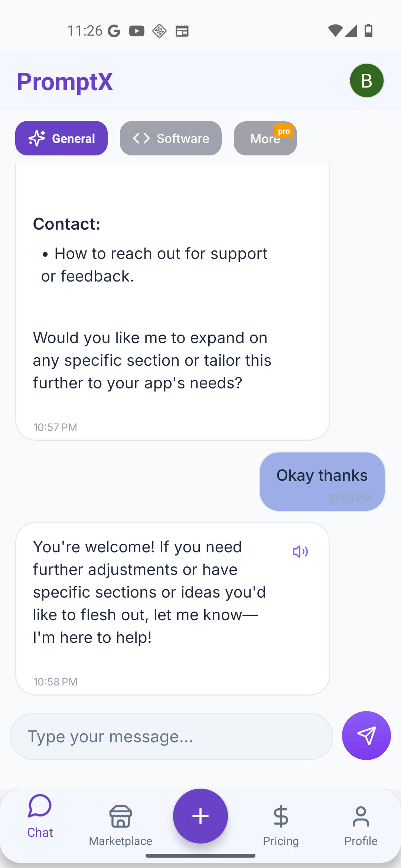Switch to the Software chat mode
The width and height of the screenshot is (401, 868).
[170, 138]
